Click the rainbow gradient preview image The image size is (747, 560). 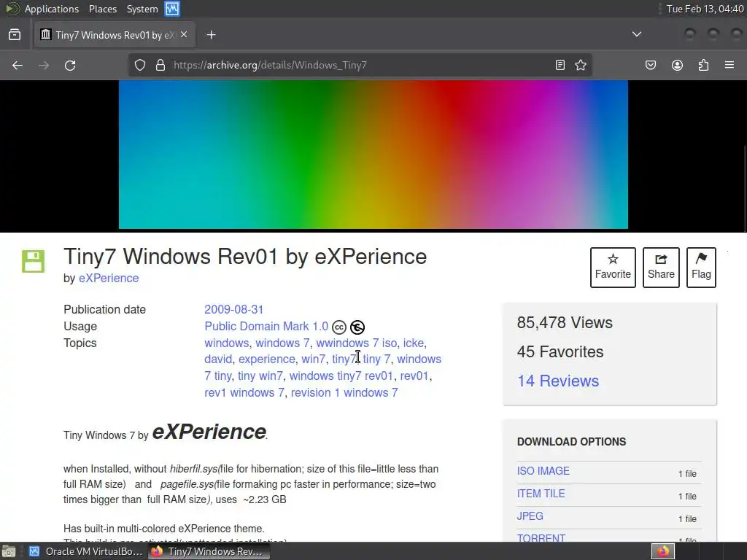point(373,155)
